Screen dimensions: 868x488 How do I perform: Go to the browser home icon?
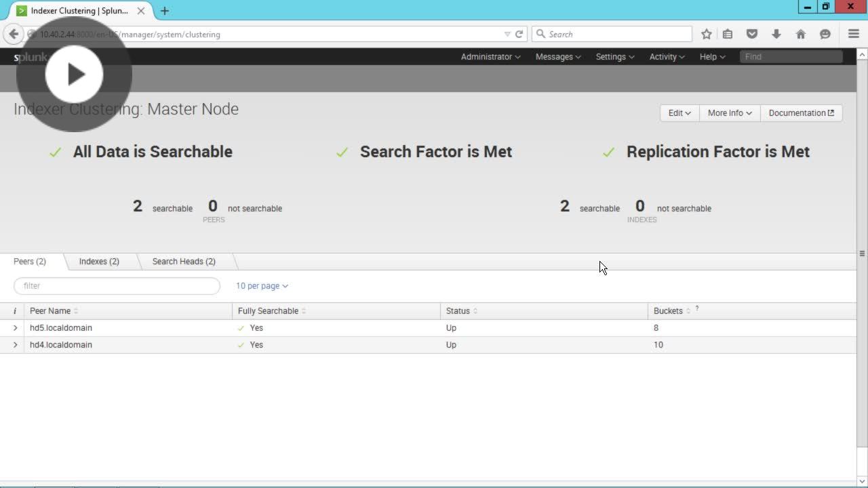[801, 34]
